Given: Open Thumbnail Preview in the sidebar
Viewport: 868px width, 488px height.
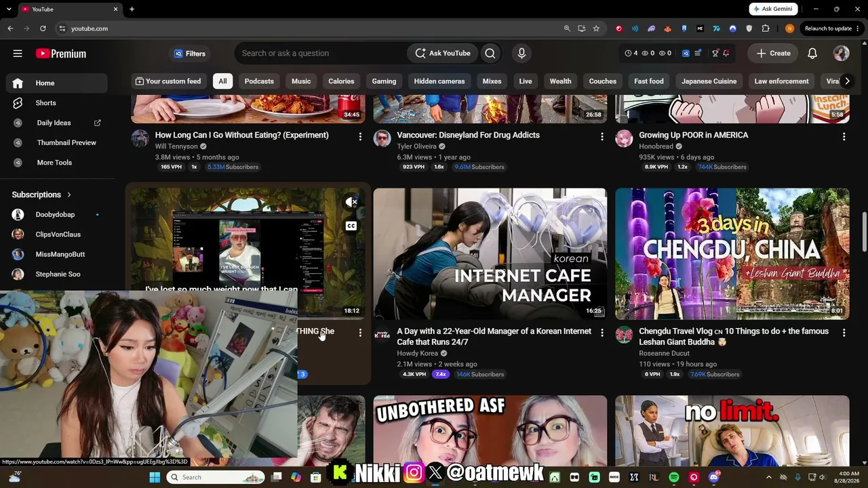Looking at the screenshot, I should coord(57,142).
